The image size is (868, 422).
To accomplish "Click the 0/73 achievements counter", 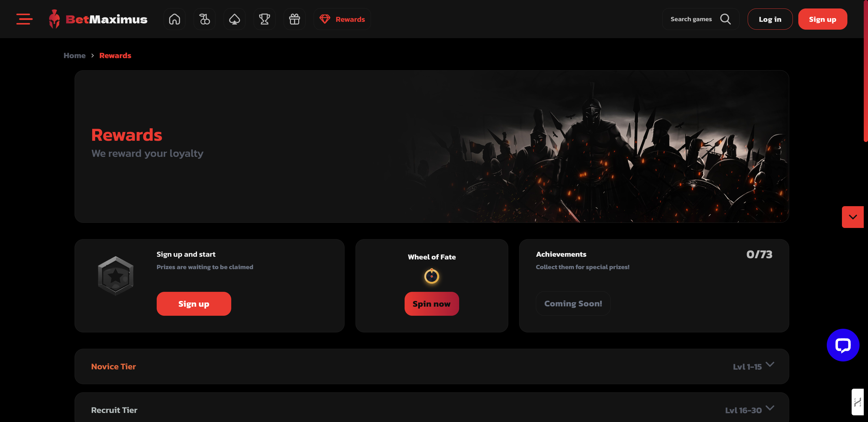I will tap(759, 254).
